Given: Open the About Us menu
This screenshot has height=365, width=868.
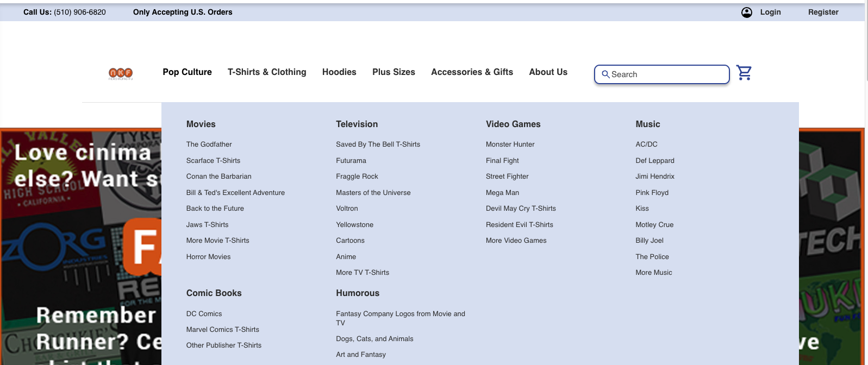Looking at the screenshot, I should click(548, 72).
